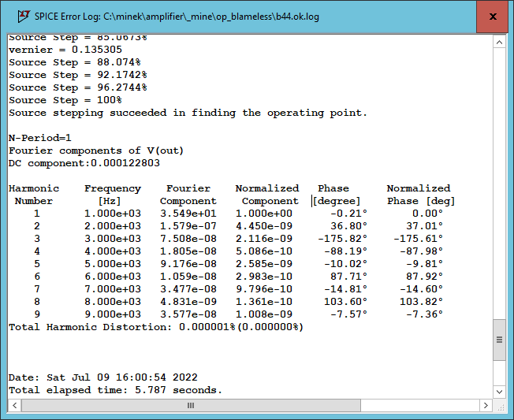The image size is (514, 420).
Task: Click the 'Source Step = 88.074%' line
Action: tap(75, 62)
